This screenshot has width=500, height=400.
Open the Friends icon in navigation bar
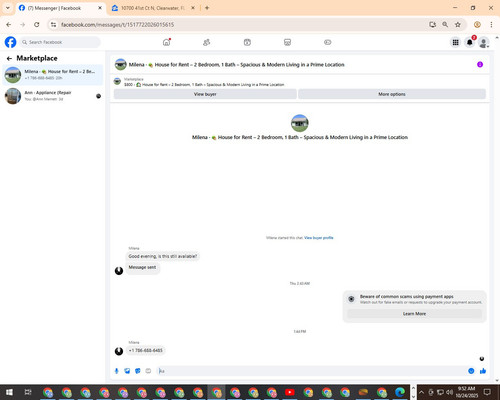207,42
